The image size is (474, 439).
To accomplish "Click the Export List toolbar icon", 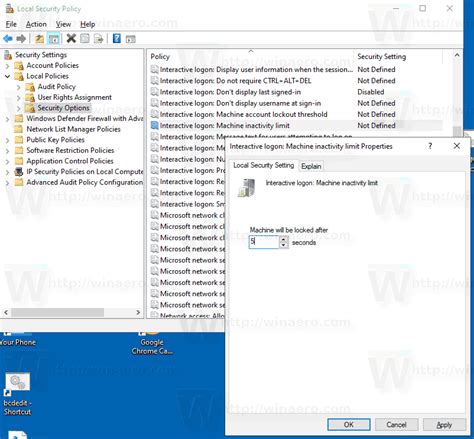I will [98, 39].
